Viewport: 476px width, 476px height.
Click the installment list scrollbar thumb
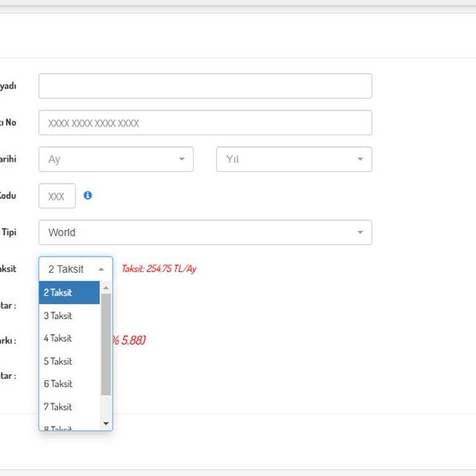(x=106, y=344)
